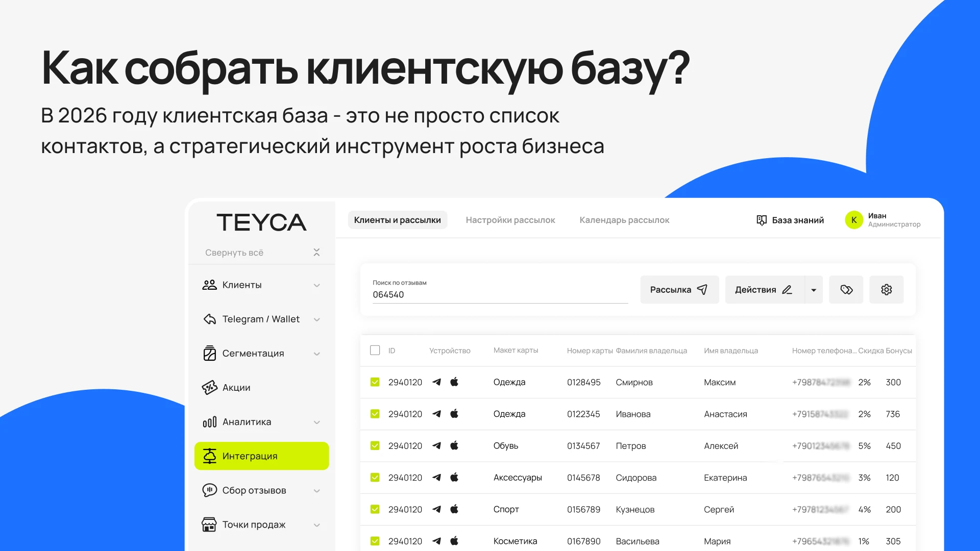Switch to the Настройки рассылок tab
Image resolution: width=980 pixels, height=551 pixels.
coord(510,220)
